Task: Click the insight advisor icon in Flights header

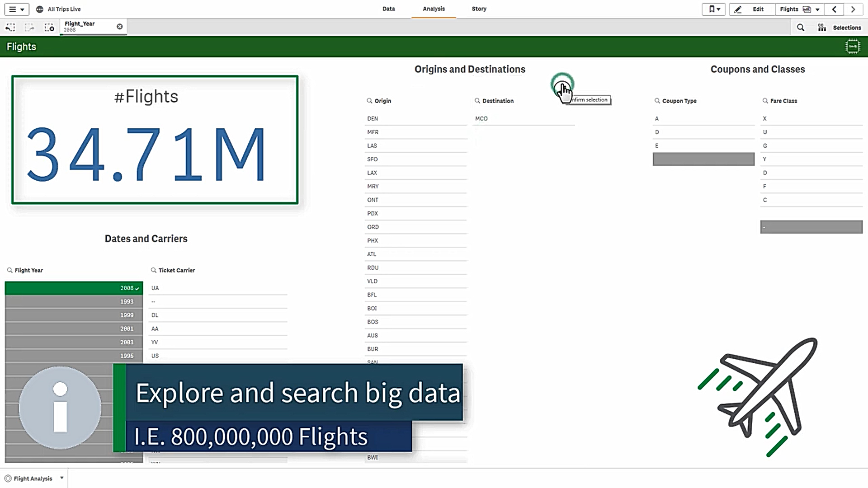Action: (x=852, y=47)
